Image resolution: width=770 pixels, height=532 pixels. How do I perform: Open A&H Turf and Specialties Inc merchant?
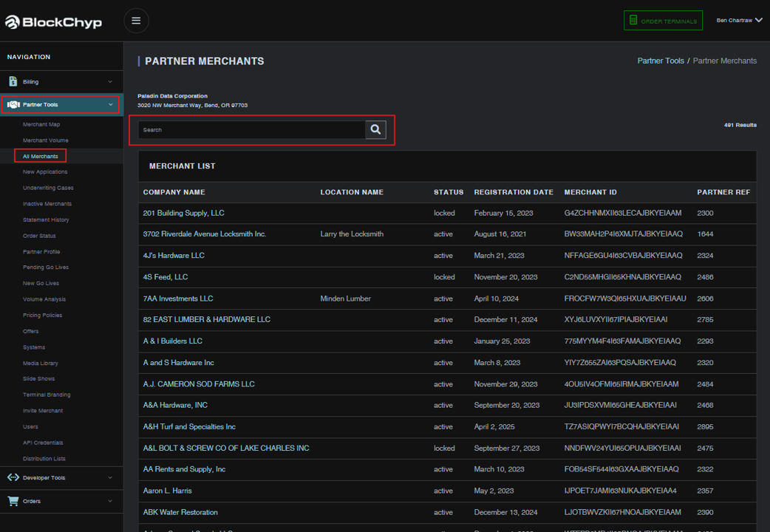[x=190, y=427]
